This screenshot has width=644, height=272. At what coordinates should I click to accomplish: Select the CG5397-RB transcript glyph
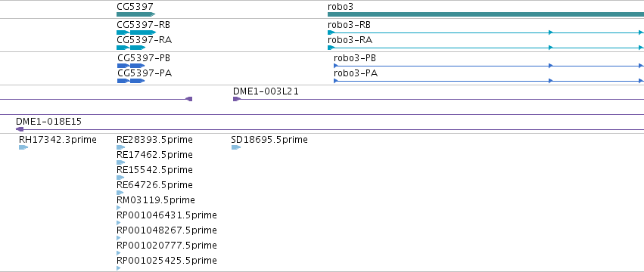pyautogui.click(x=136, y=32)
